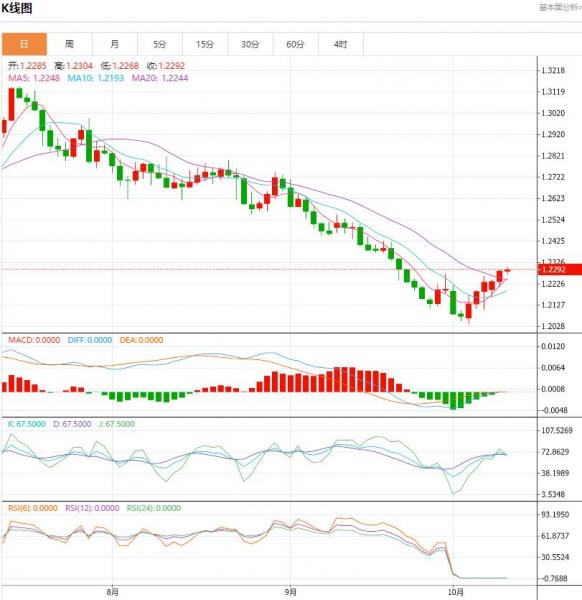Open the 5分 timeframe tab
582x600 pixels.
(x=160, y=44)
